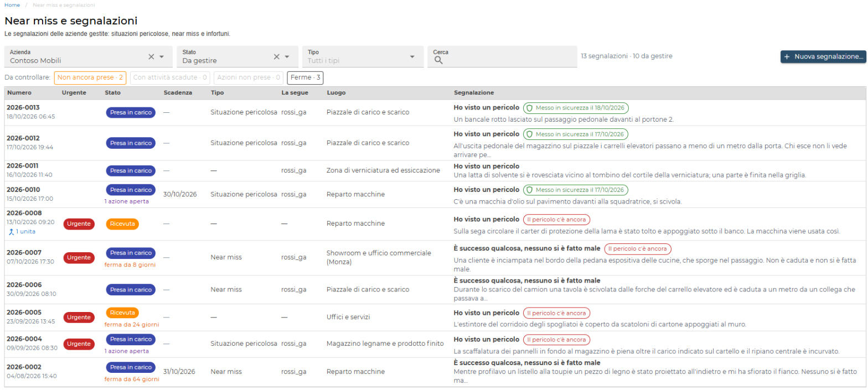The image size is (868, 390).
Task: Click the merge icon beside '1 unita'
Action: pyautogui.click(x=11, y=231)
